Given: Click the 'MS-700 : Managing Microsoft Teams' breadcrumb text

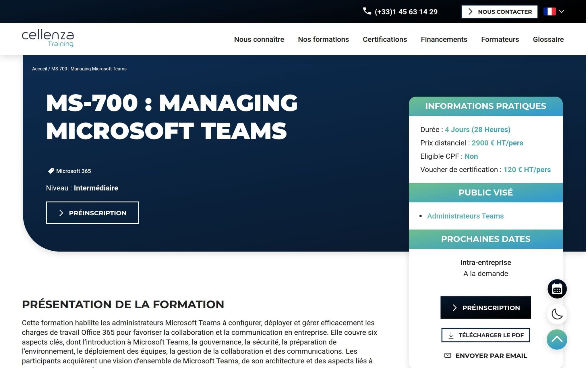Looking at the screenshot, I should click(x=89, y=69).
